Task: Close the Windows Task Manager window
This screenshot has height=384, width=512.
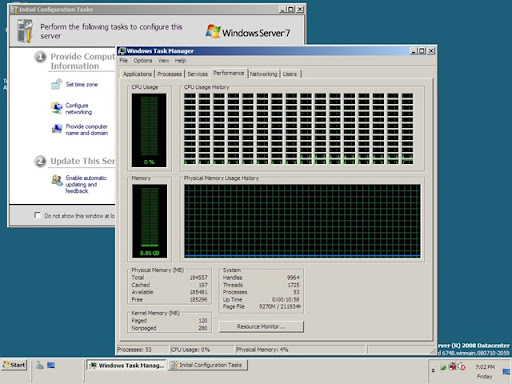Action: (x=431, y=51)
